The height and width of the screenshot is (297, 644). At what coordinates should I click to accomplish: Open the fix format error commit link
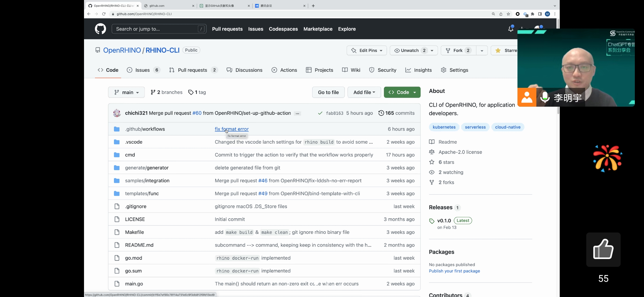[x=232, y=129]
